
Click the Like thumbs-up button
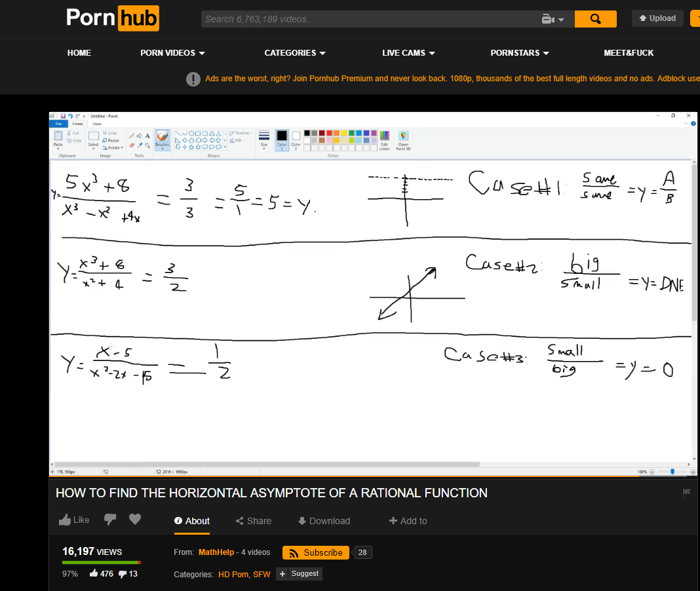pyautogui.click(x=73, y=520)
